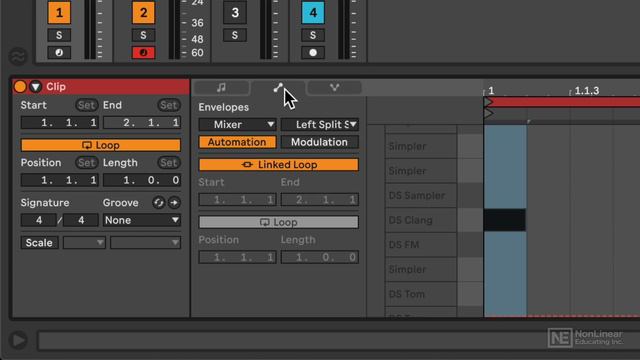Toggle track 2 activator button
This screenshot has width=640, height=360.
click(x=143, y=13)
